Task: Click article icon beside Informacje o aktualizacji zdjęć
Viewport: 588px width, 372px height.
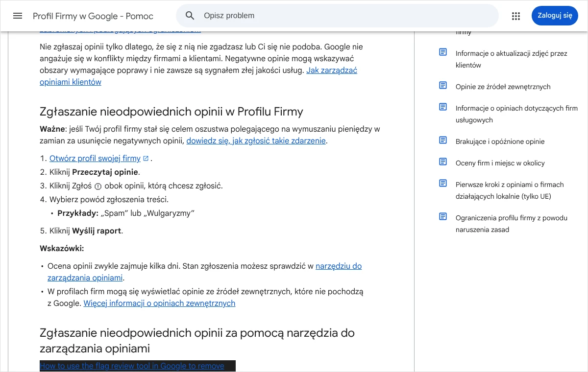Action: coord(443,52)
